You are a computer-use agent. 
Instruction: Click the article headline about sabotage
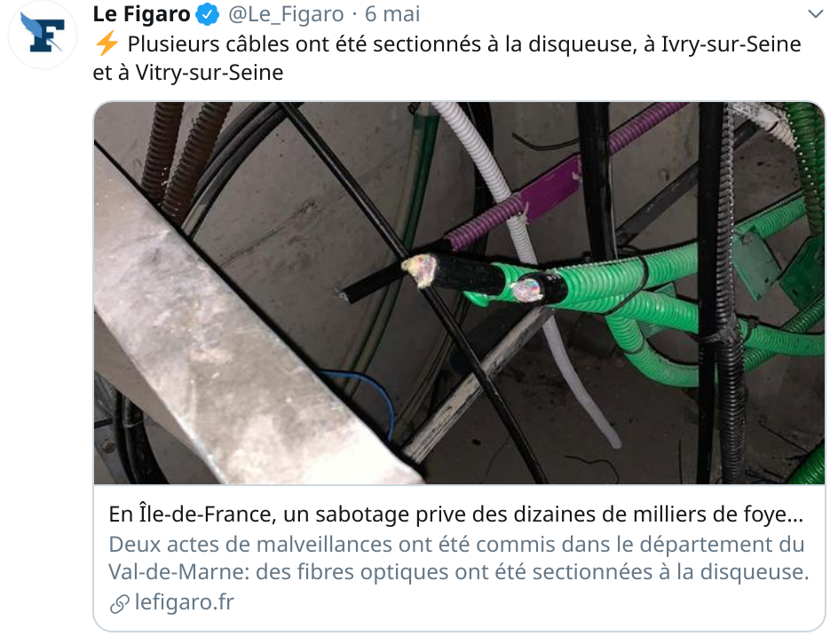456,514
